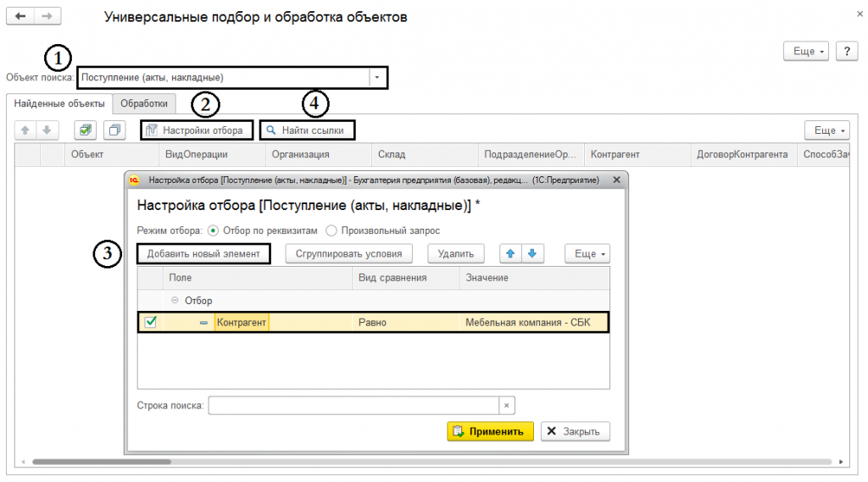
Task: Clear the search string with the x
Action: click(507, 406)
